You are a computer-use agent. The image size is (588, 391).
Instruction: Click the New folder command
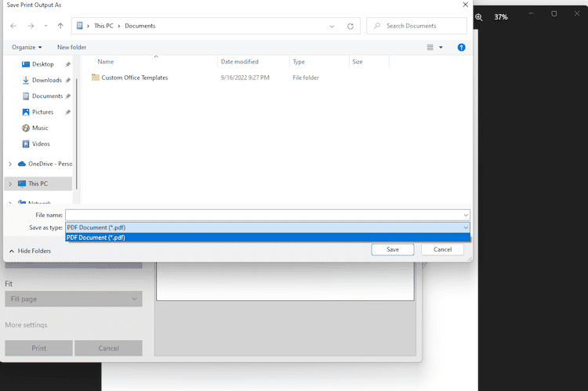[x=71, y=47]
